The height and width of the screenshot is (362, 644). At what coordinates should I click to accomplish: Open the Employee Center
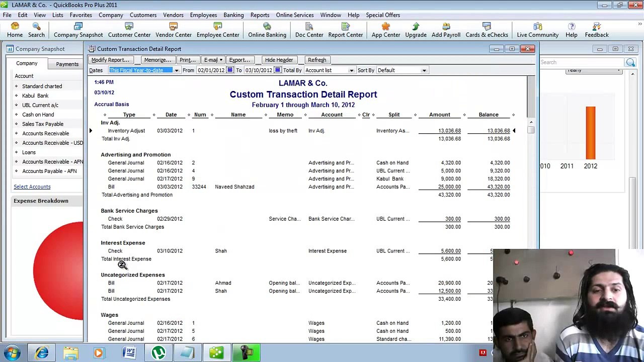click(218, 30)
